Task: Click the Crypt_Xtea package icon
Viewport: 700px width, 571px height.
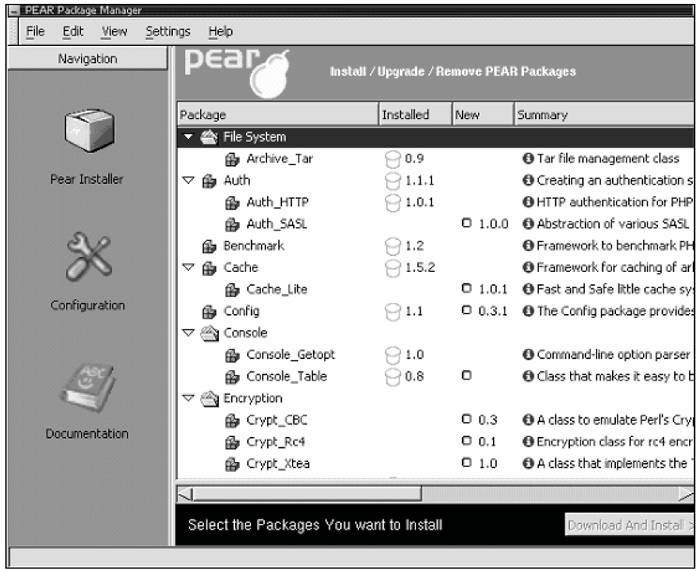Action: pyautogui.click(x=232, y=464)
